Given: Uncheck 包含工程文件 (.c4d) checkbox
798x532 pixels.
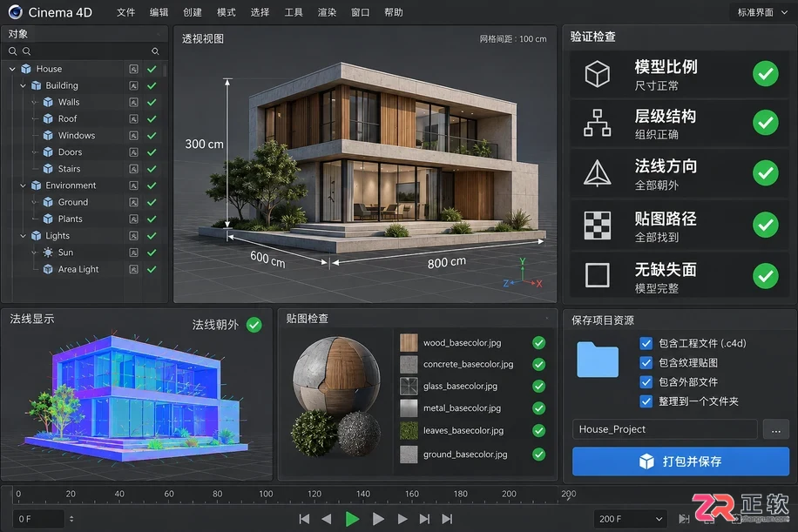Looking at the screenshot, I should click(x=646, y=343).
